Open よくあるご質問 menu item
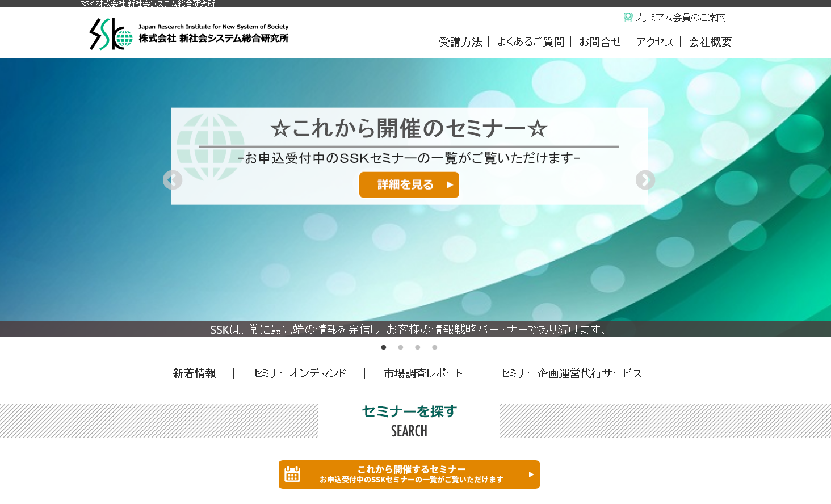Viewport: 831px width, 504px height. (x=530, y=42)
